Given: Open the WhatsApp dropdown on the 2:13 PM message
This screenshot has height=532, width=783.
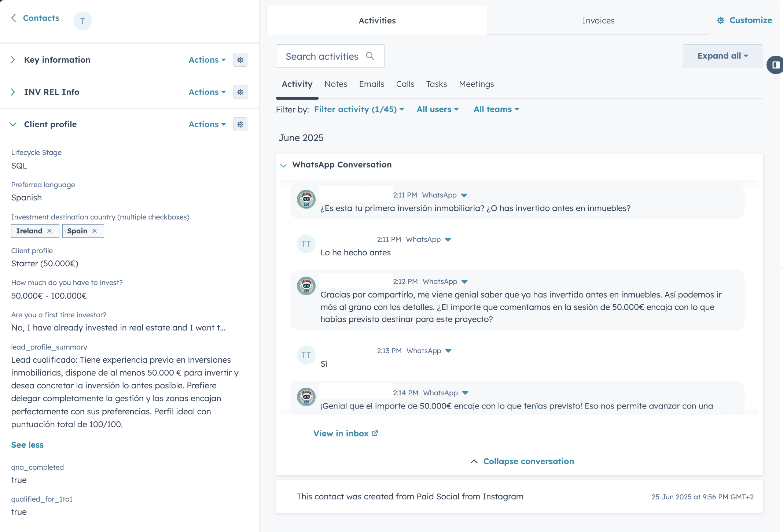Looking at the screenshot, I should pyautogui.click(x=448, y=351).
